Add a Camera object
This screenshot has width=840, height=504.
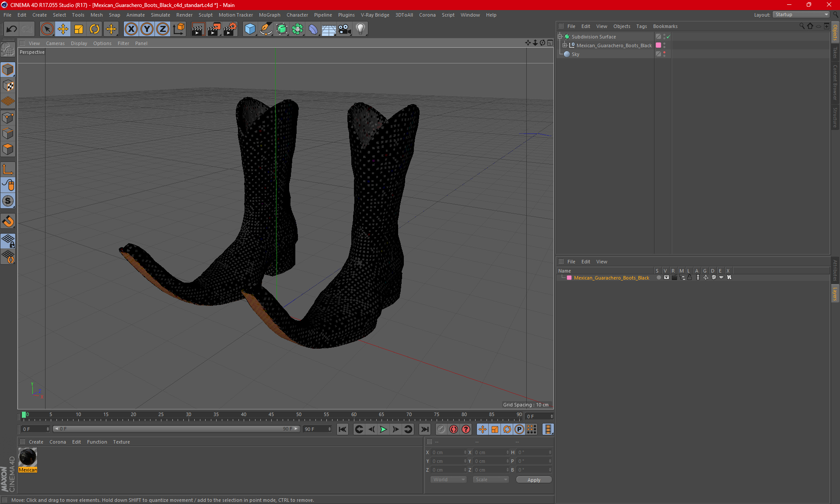pyautogui.click(x=344, y=29)
